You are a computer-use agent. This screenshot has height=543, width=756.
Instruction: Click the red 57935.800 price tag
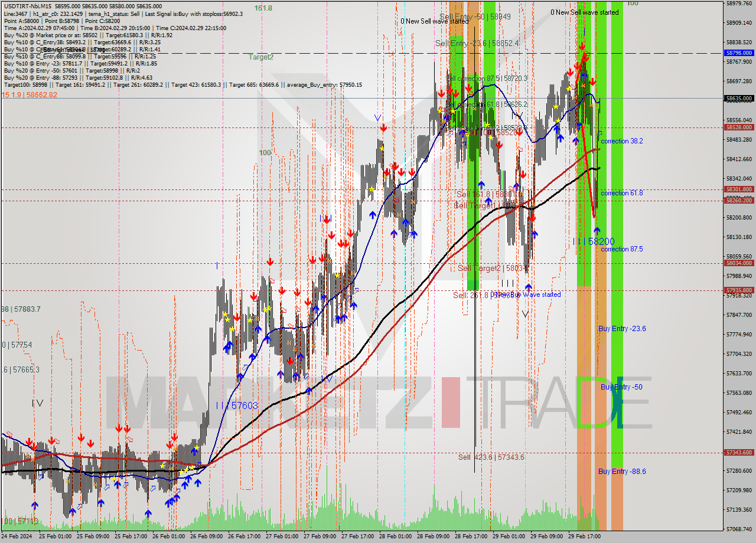739,290
